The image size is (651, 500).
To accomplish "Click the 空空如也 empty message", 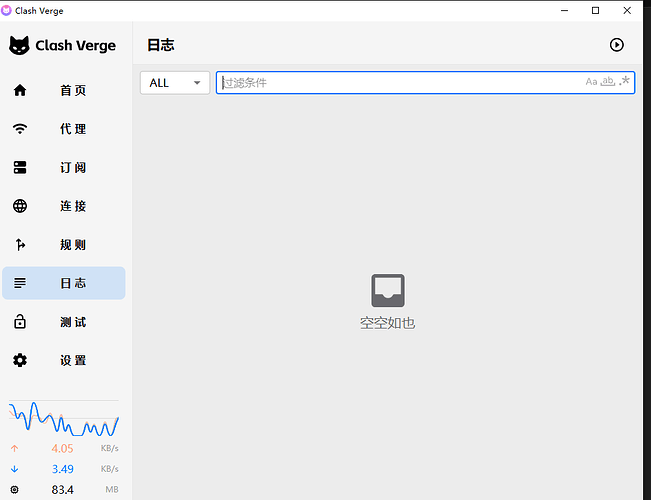I will [x=388, y=323].
